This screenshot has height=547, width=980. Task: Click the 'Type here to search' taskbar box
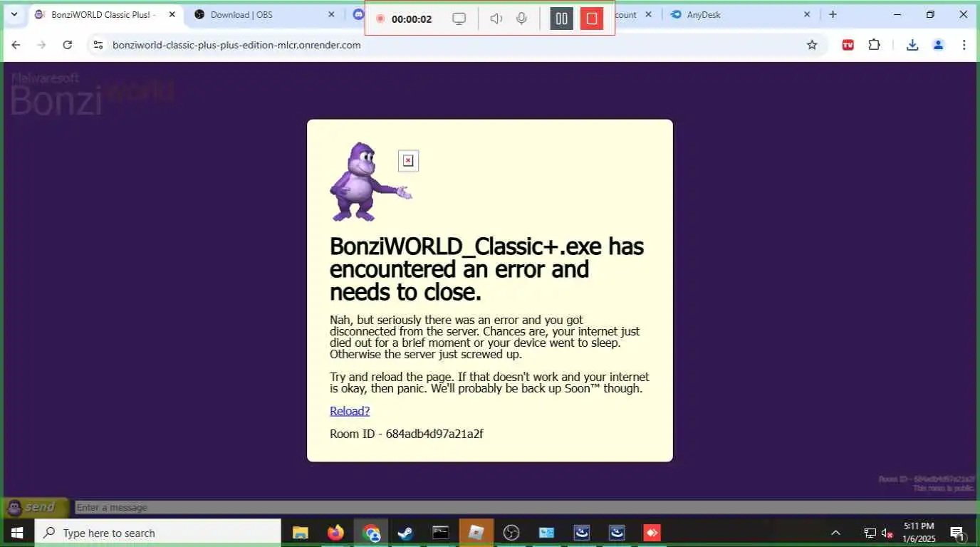pyautogui.click(x=158, y=533)
